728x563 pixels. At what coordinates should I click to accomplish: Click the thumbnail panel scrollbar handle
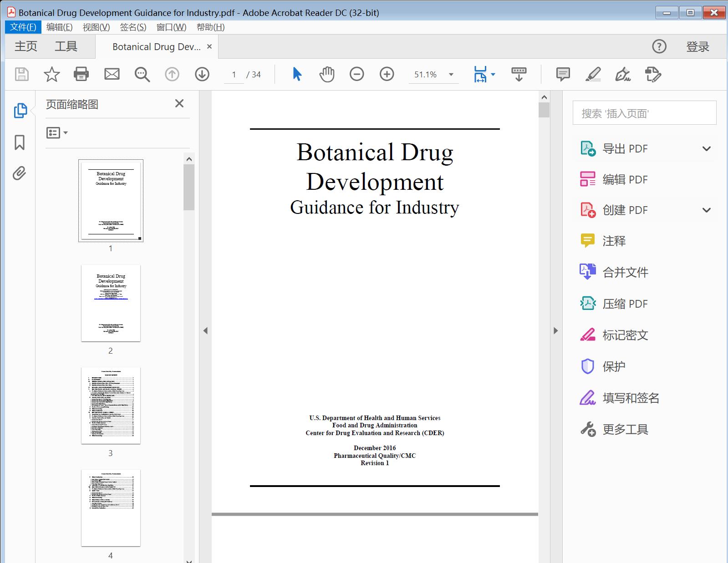coord(189,187)
